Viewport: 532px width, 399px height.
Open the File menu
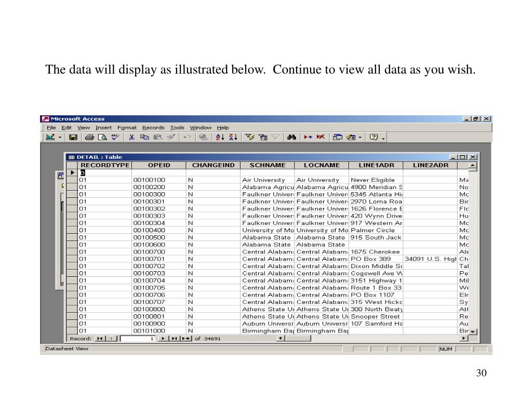51,128
